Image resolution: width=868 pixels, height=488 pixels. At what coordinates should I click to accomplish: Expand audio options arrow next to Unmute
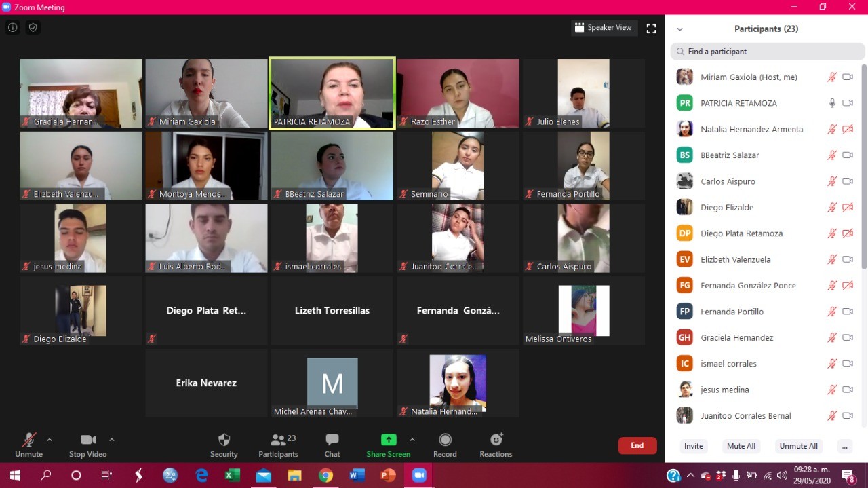pyautogui.click(x=50, y=440)
